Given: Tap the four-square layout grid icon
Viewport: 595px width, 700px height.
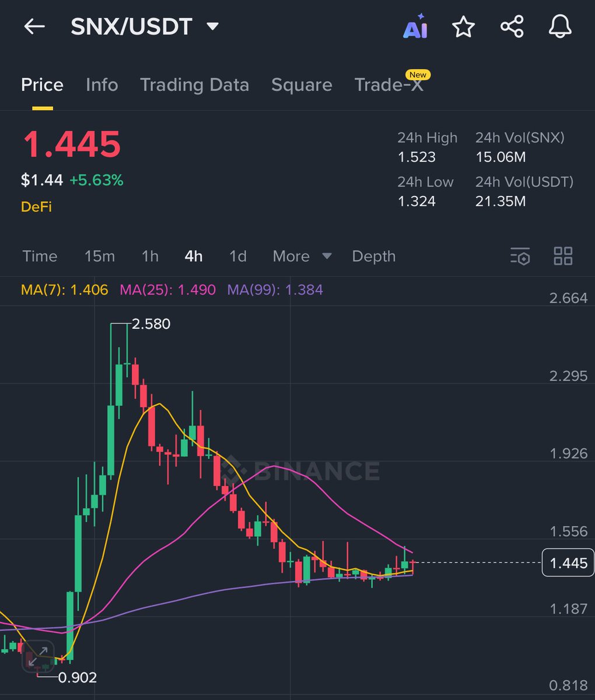Looking at the screenshot, I should coord(563,256).
